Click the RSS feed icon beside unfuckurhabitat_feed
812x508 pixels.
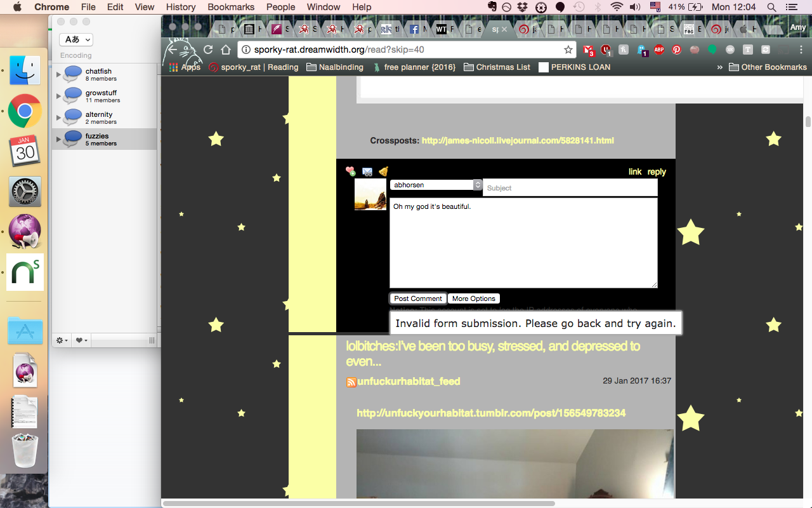coord(351,382)
